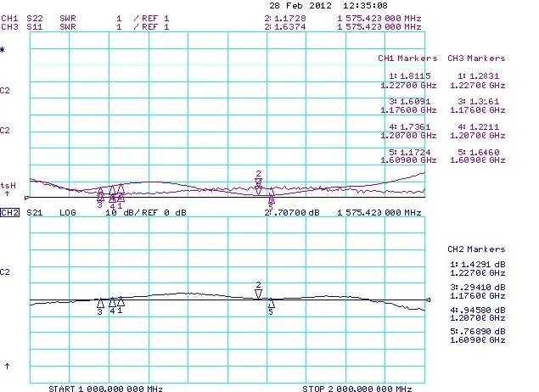Viewport: 539px width, 392px height.
Task: Click the LOG format label
Action: (68, 213)
